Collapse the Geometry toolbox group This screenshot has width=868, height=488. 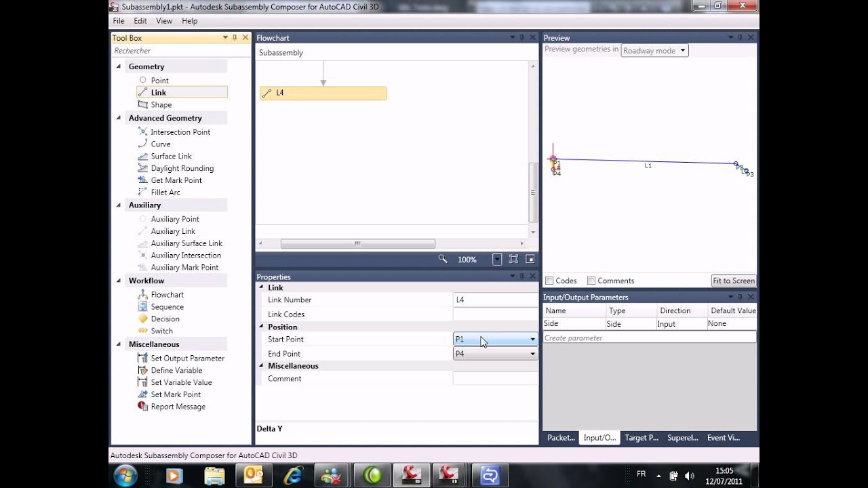point(119,66)
